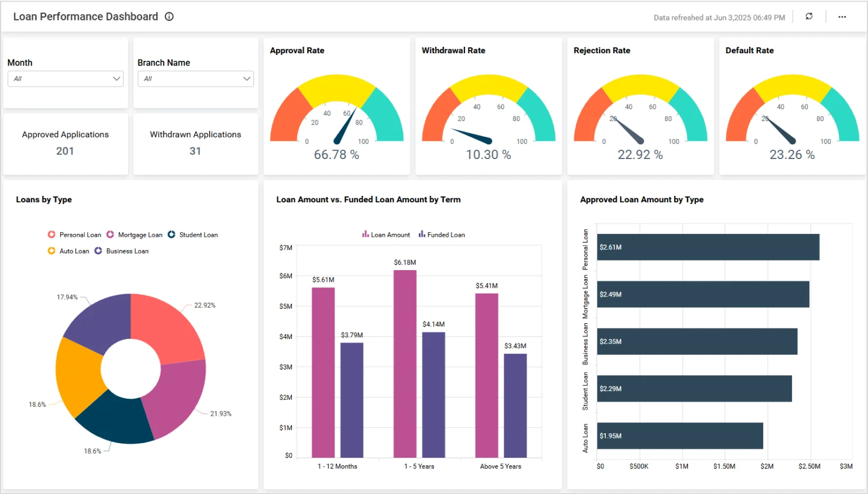Select the Approved Applications card

click(65, 143)
